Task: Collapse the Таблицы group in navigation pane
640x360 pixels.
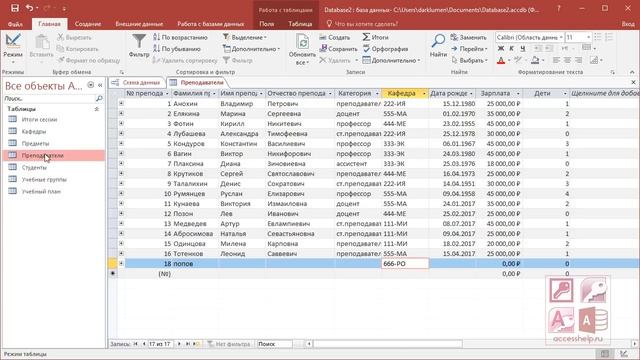Action: pyautogui.click(x=97, y=109)
